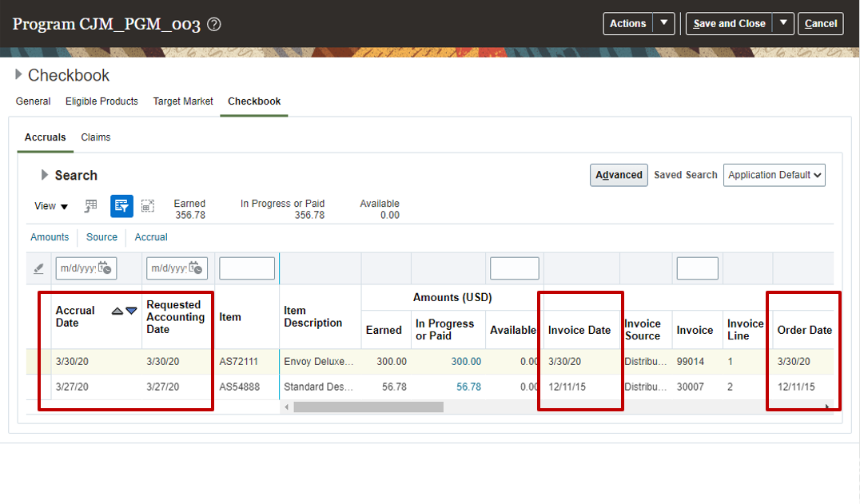Select the Detach table icon
The height and width of the screenshot is (504, 860).
click(148, 206)
